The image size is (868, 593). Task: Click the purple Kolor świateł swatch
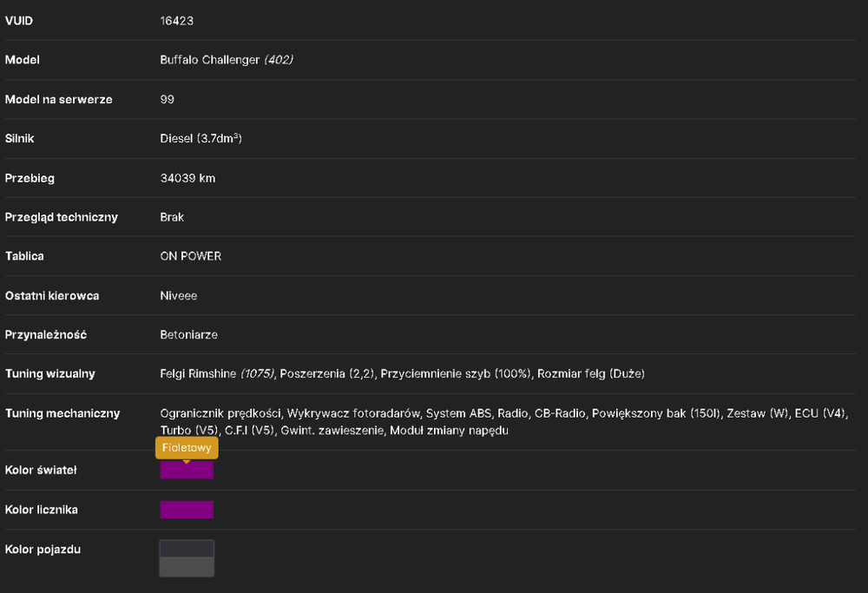(187, 470)
